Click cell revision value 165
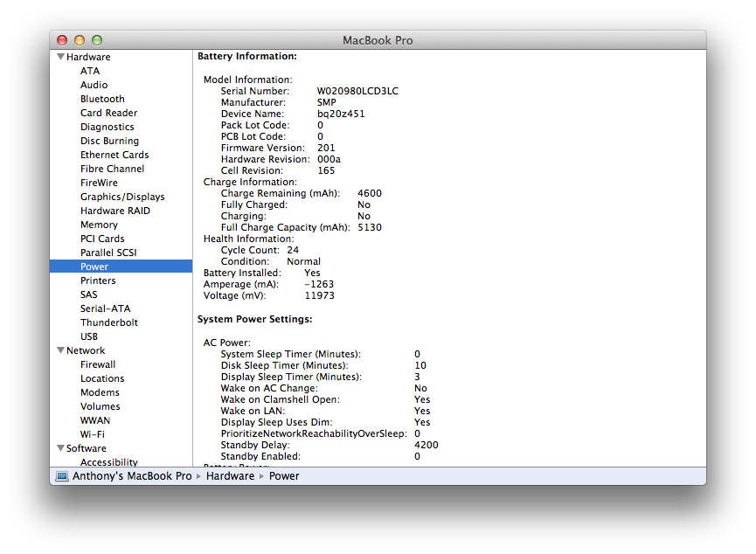 326,170
